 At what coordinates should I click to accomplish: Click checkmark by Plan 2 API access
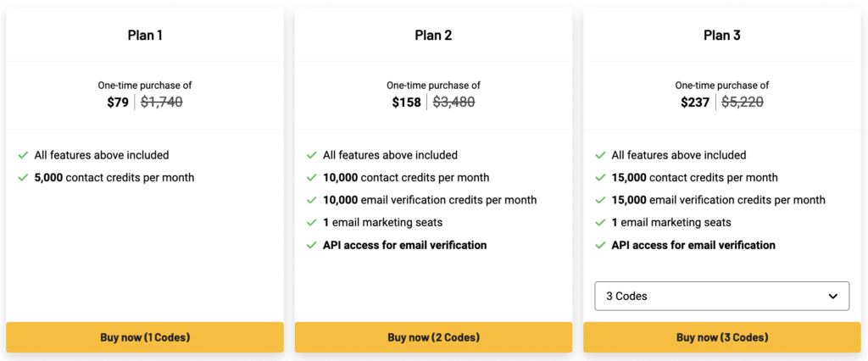311,246
